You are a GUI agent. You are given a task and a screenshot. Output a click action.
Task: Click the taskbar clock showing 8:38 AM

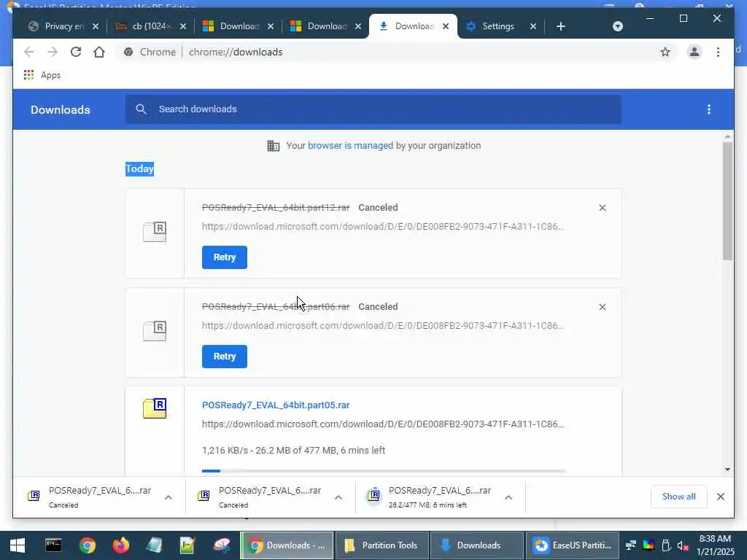715,545
